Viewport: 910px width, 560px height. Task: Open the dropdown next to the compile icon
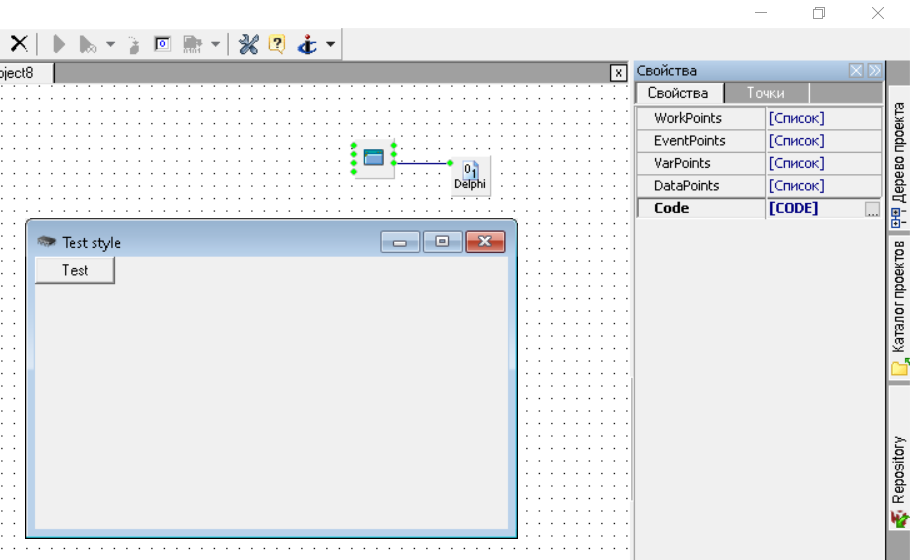click(215, 45)
